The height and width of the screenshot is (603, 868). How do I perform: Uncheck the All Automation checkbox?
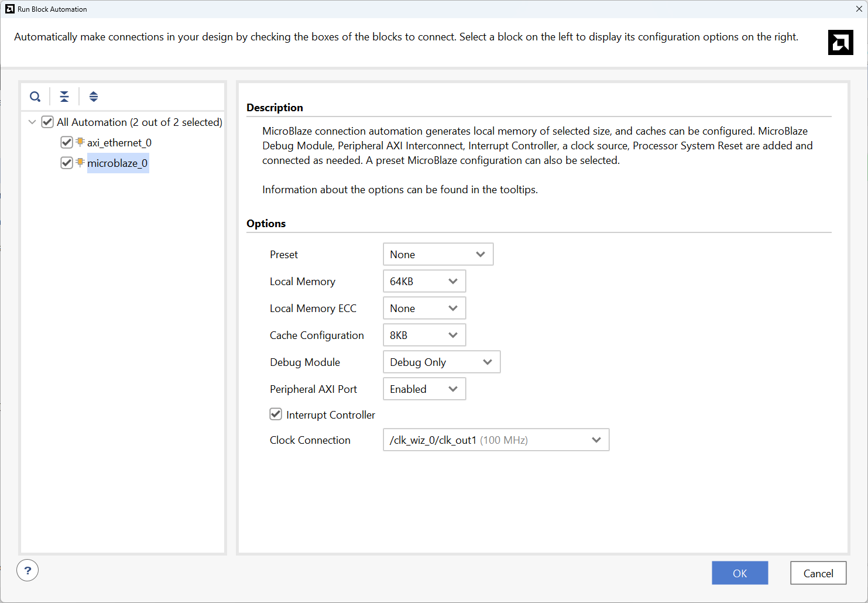(47, 122)
